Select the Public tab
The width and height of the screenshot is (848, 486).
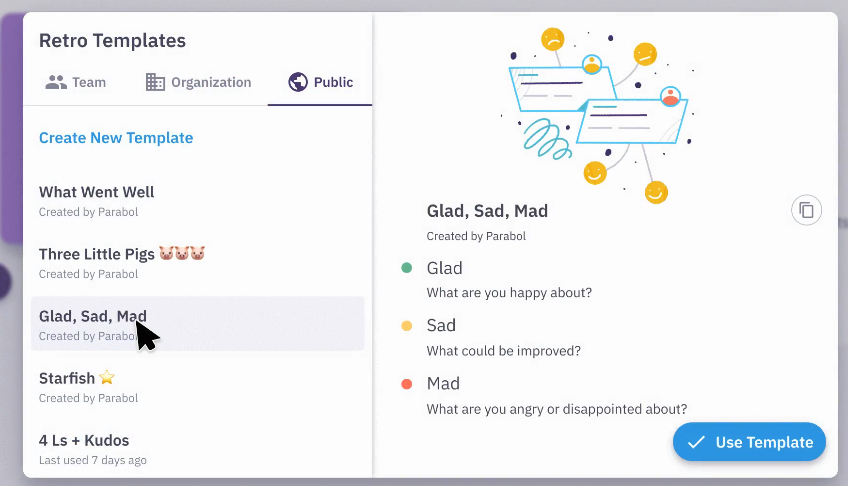point(321,82)
